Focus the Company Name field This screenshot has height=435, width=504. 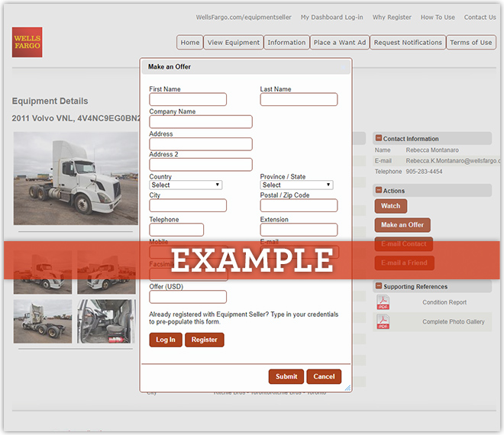[x=201, y=122]
